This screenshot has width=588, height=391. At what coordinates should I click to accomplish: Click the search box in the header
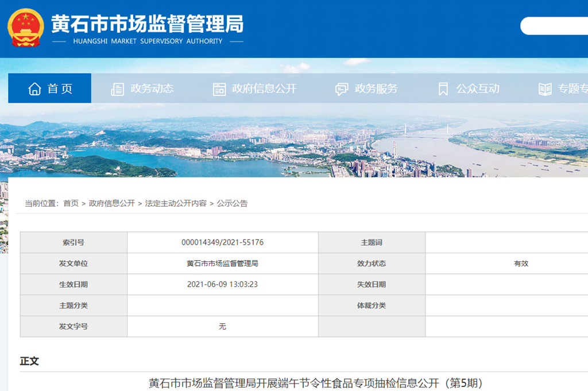[554, 26]
